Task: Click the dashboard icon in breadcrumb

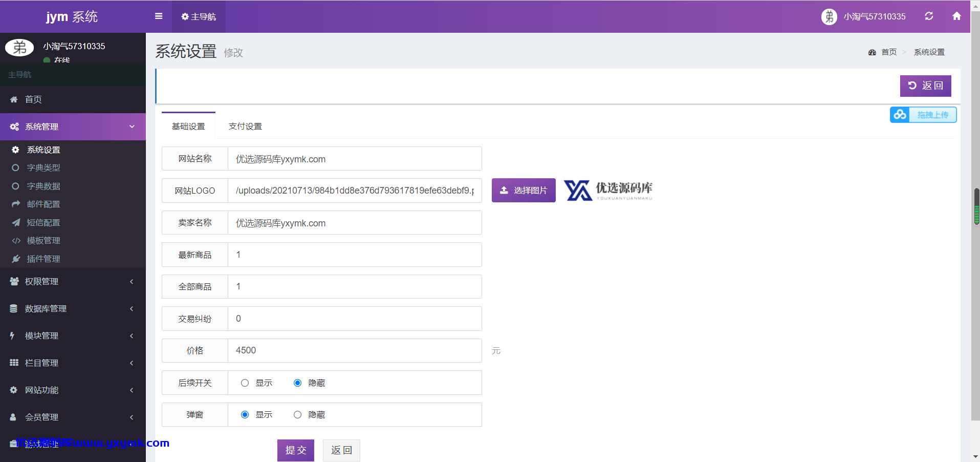Action: tap(872, 52)
